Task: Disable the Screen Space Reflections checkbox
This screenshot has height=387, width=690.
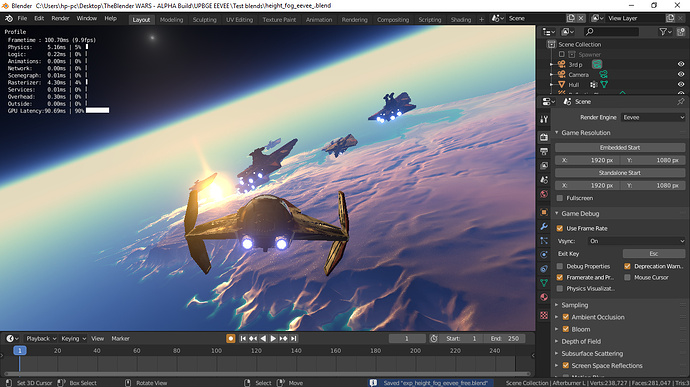Action: point(566,365)
